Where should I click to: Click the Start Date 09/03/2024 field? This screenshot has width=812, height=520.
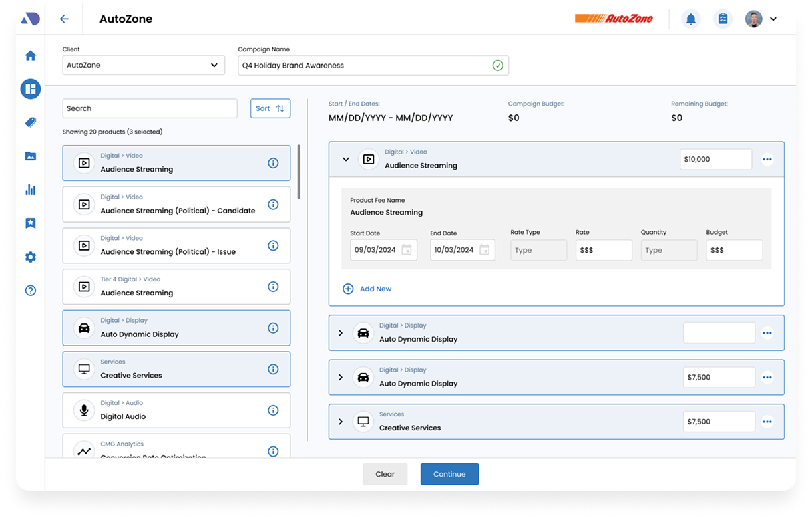[x=383, y=250]
